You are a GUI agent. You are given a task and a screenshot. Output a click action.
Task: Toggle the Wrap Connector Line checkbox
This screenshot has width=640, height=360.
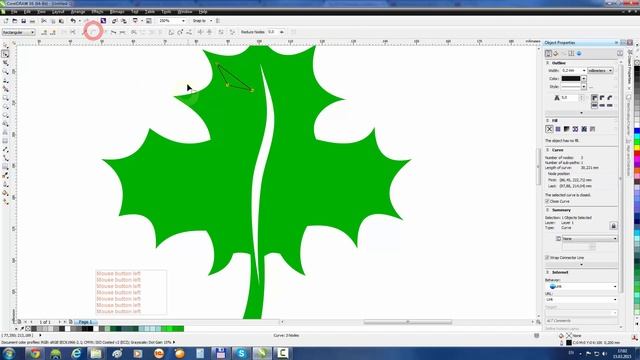(x=547, y=258)
